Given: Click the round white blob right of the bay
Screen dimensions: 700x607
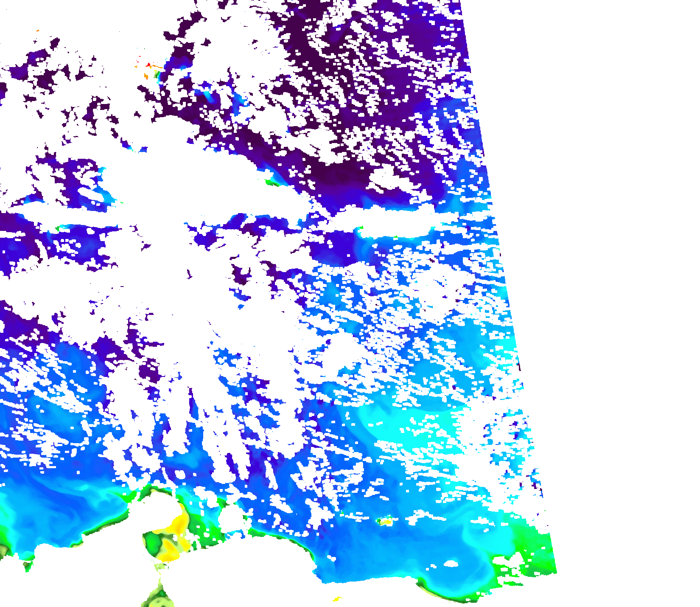Looking at the screenshot, I should click(231, 519).
